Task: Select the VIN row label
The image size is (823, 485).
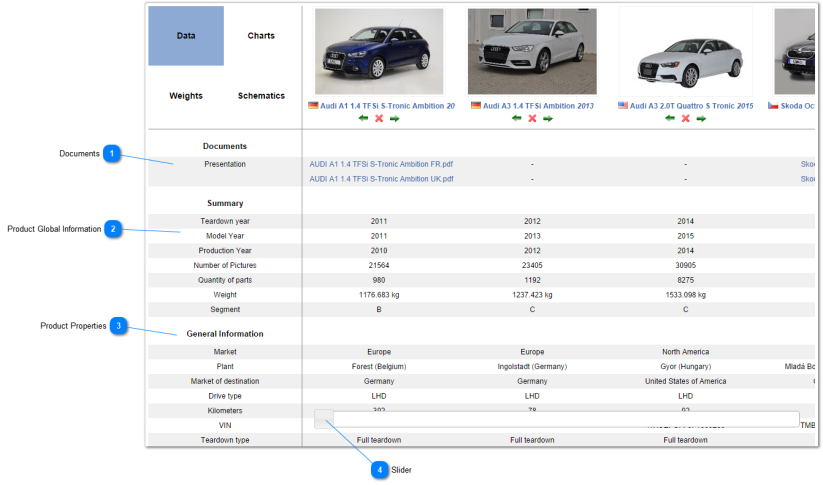Action: (225, 426)
